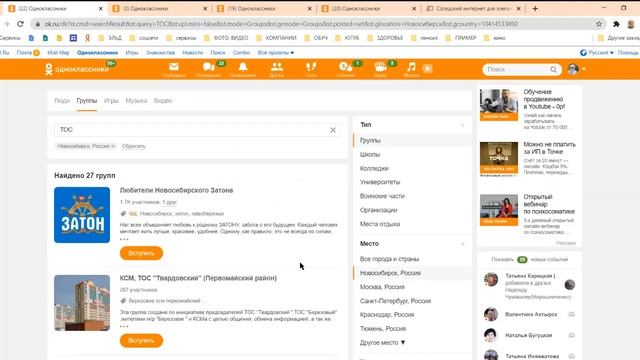Open the Discussions chat bubbles icon
The width and height of the screenshot is (640, 360).
(x=209, y=67)
